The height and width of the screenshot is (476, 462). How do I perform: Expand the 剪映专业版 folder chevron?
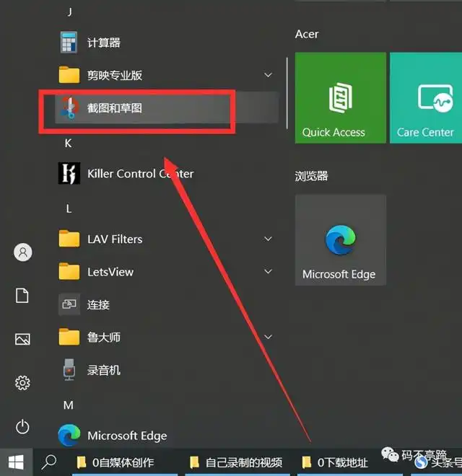268,75
